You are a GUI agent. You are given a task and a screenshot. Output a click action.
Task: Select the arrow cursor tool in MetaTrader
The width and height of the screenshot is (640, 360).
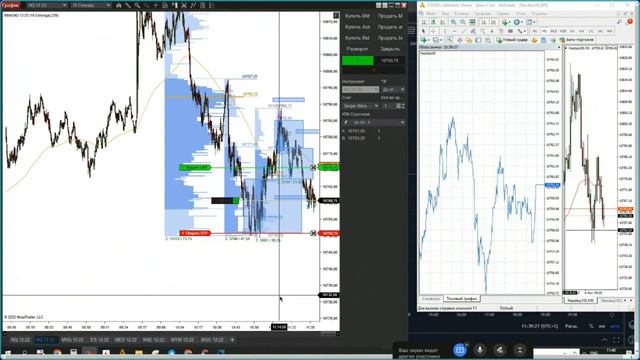[423, 31]
